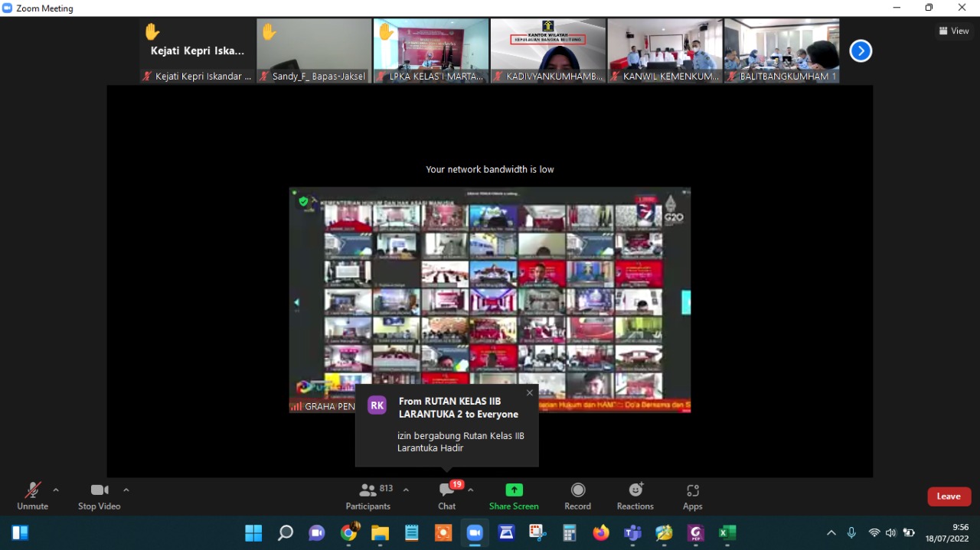Screen dimensions: 980x550
Task: Open the View layout menu
Action: tap(954, 31)
